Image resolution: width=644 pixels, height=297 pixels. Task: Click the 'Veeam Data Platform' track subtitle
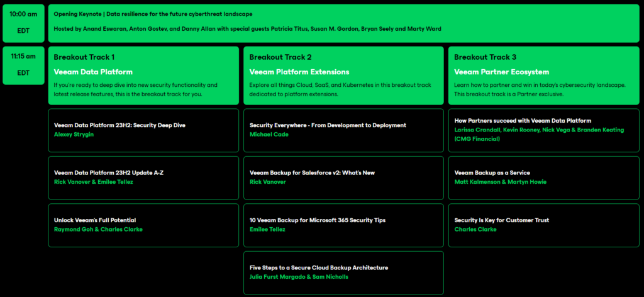[x=93, y=72]
